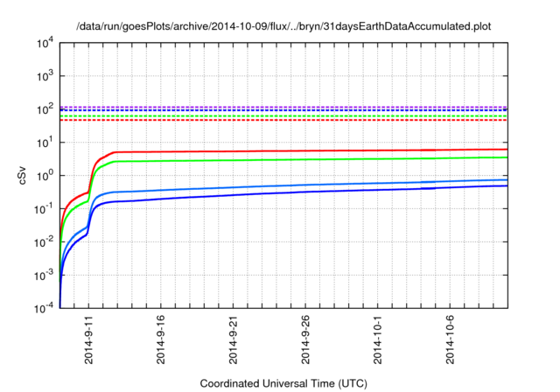The width and height of the screenshot is (560, 392).
Task: Click the 10^0 y-axis tick label
Action: coord(45,176)
